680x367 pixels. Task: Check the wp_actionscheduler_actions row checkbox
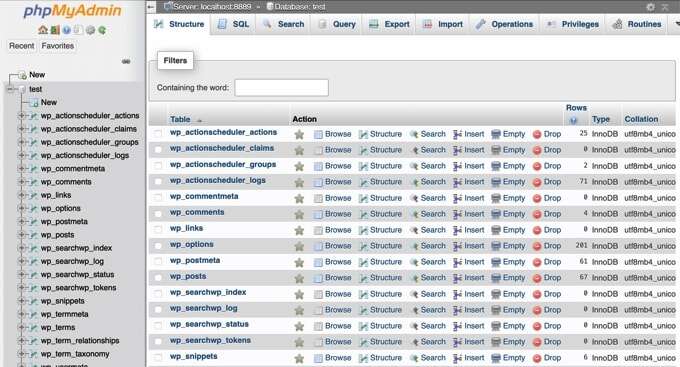pyautogui.click(x=158, y=133)
